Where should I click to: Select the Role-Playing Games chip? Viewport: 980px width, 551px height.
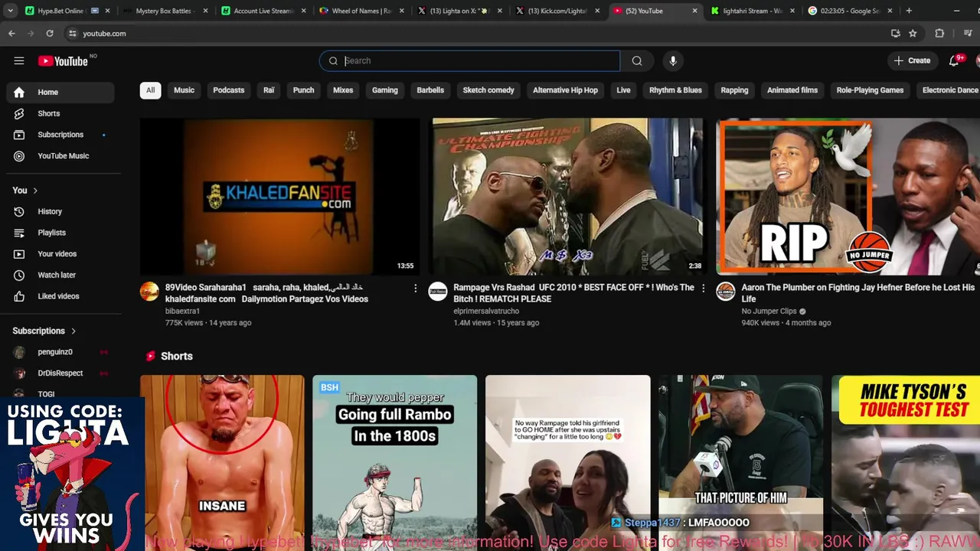point(870,90)
